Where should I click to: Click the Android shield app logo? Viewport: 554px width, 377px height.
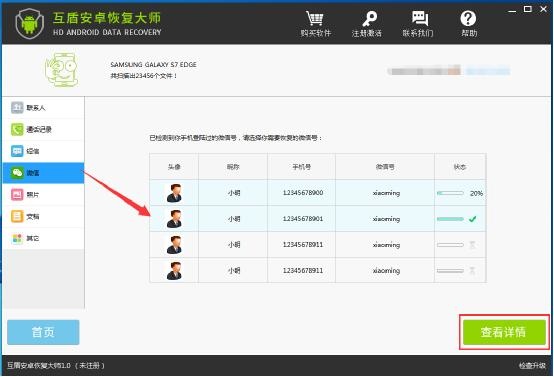[30, 24]
